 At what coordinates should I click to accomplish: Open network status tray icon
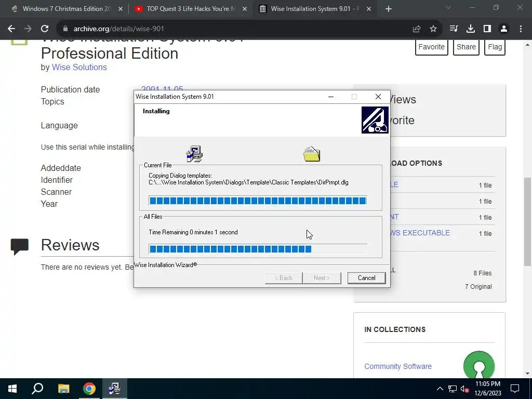click(453, 389)
